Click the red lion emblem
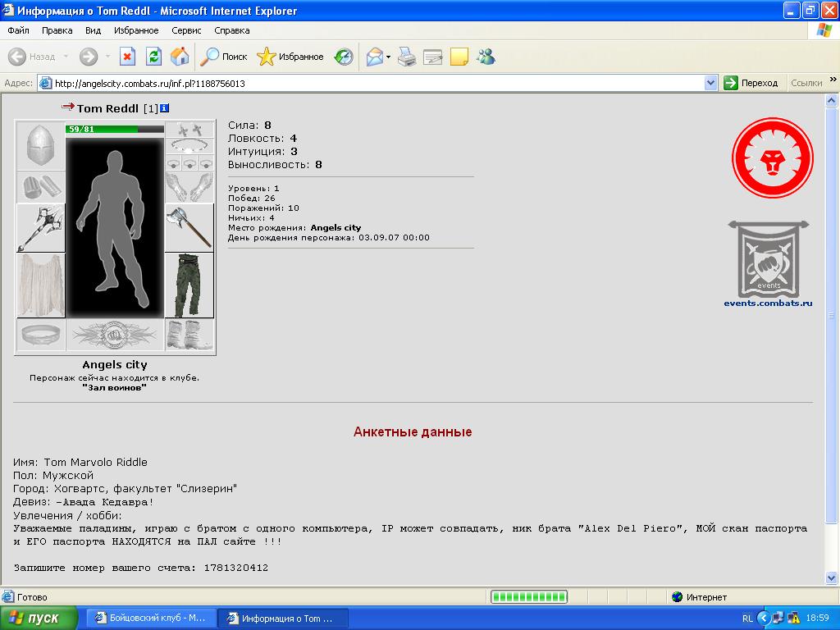Image resolution: width=840 pixels, height=630 pixels. tap(773, 158)
